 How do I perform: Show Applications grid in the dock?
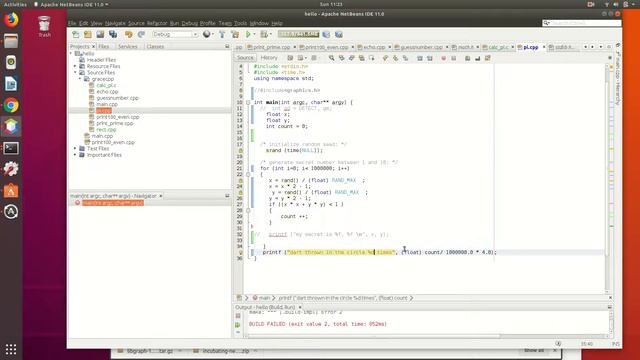tap(11, 349)
